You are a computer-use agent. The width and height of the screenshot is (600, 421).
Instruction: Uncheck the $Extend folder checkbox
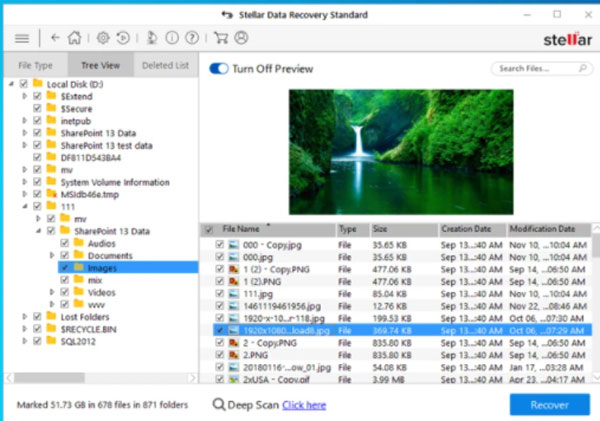pos(37,96)
